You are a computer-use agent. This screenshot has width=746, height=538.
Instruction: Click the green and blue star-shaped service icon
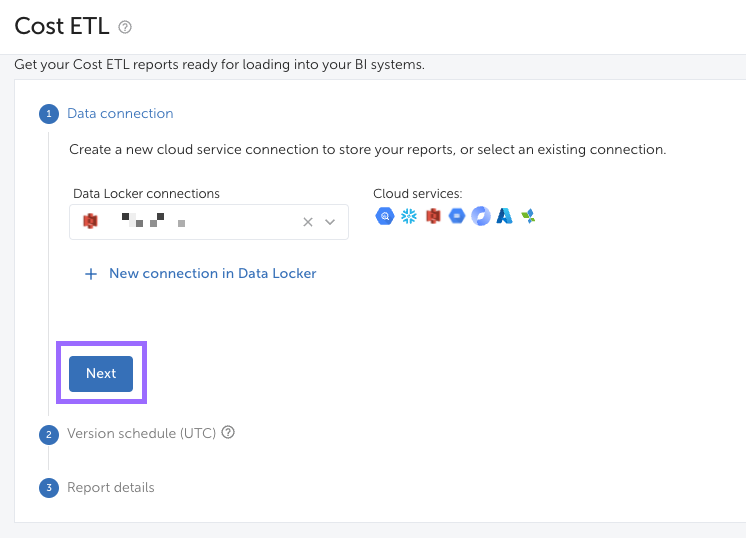point(529,216)
